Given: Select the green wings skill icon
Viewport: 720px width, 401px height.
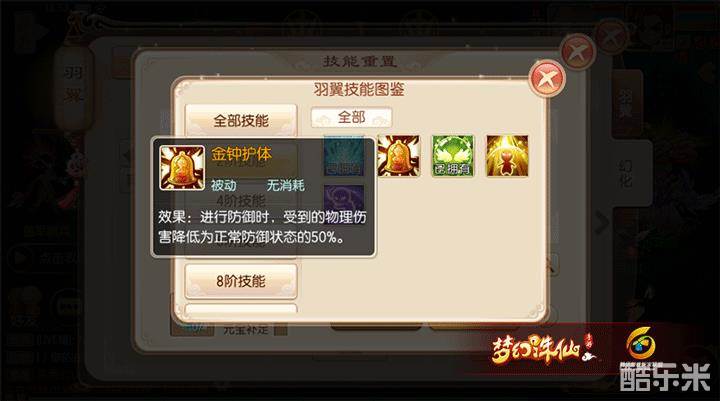Looking at the screenshot, I should tap(453, 156).
